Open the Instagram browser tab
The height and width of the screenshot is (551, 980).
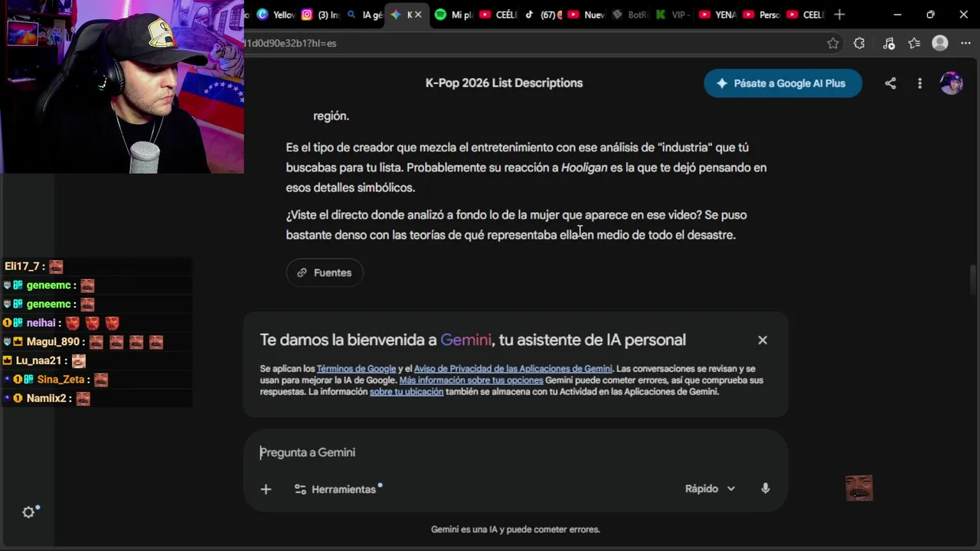[319, 15]
